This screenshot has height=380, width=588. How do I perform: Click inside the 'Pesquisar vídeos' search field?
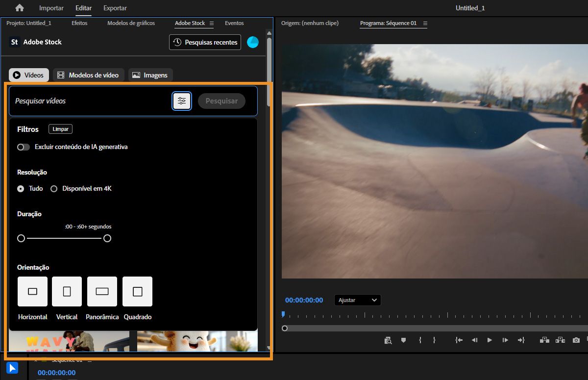pos(88,101)
